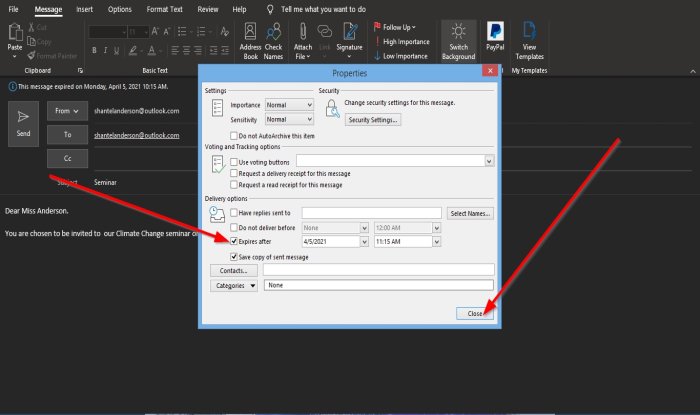The width and height of the screenshot is (700, 415).
Task: Expand the From account dropdown
Action: coord(67,111)
